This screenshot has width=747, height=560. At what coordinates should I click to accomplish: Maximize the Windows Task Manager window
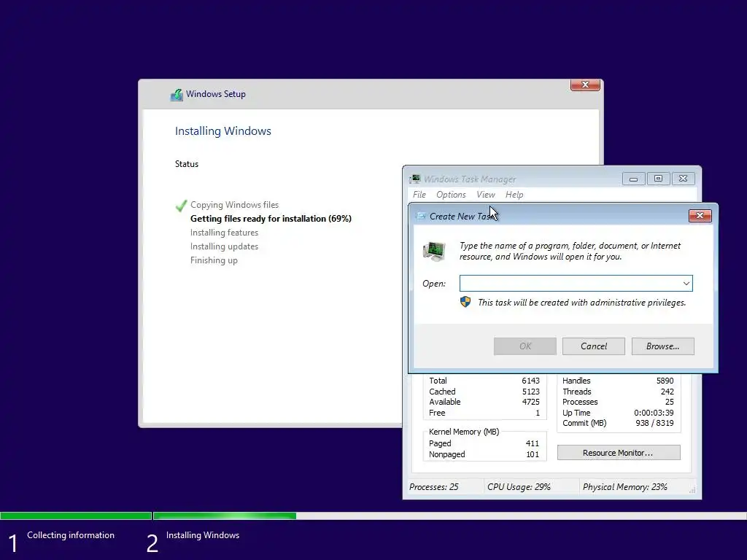pyautogui.click(x=658, y=179)
